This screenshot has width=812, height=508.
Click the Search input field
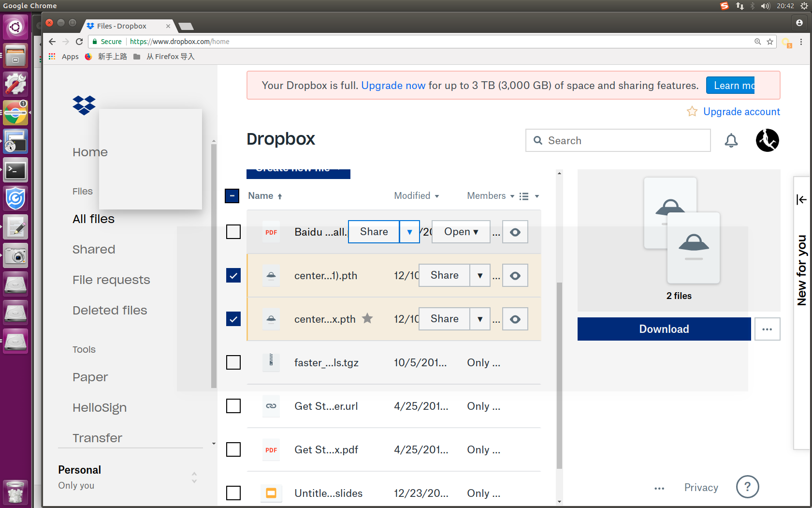[x=618, y=140]
